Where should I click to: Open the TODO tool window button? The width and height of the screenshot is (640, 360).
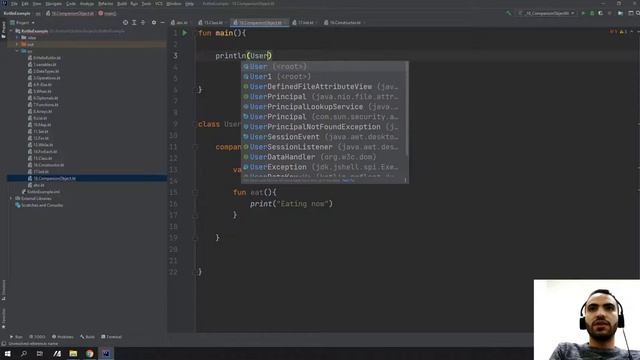37,337
